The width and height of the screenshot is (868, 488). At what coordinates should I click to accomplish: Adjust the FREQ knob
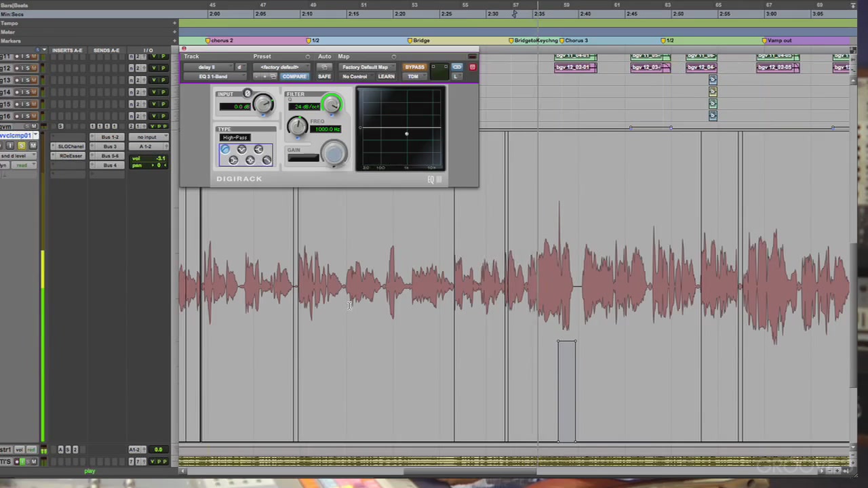click(x=297, y=125)
